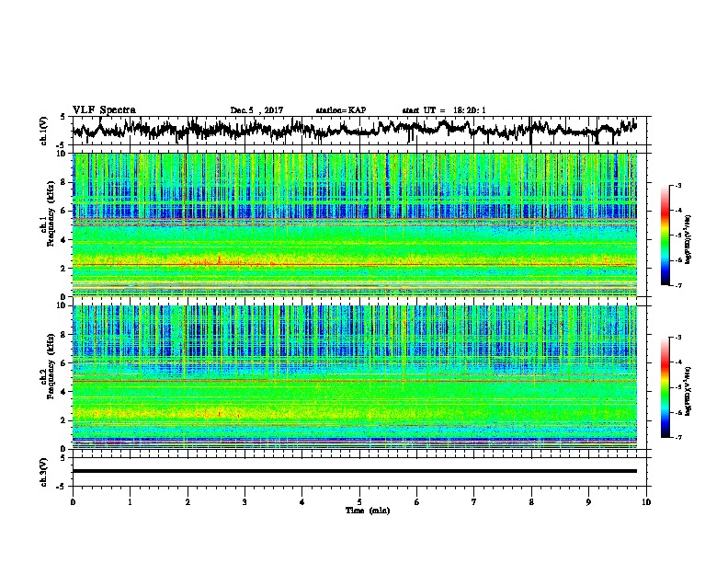Click the "VLF Spectra" plot title
Viewport: 728px width, 563px height.
tap(104, 109)
